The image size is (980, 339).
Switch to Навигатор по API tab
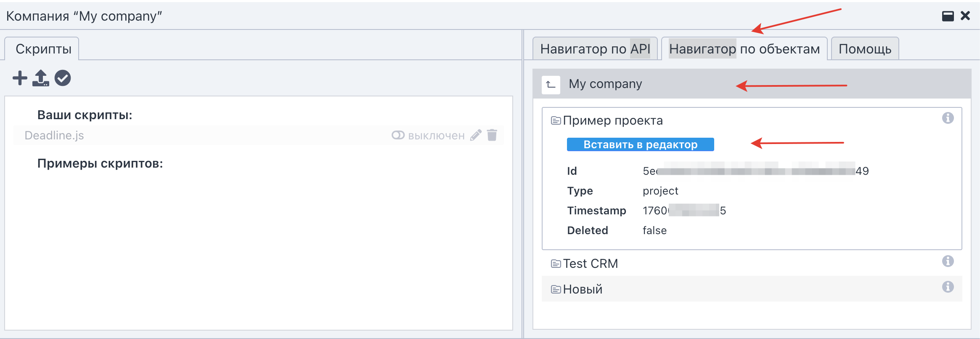pos(595,49)
